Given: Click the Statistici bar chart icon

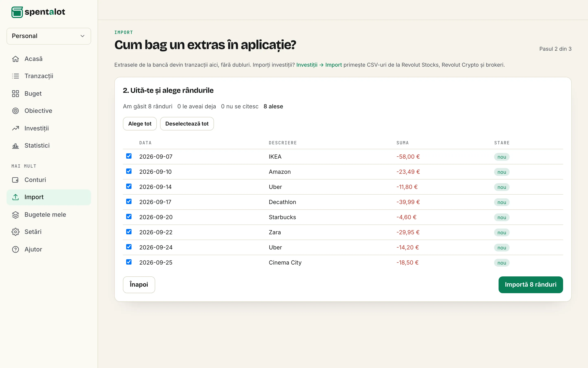Looking at the screenshot, I should 16,146.
